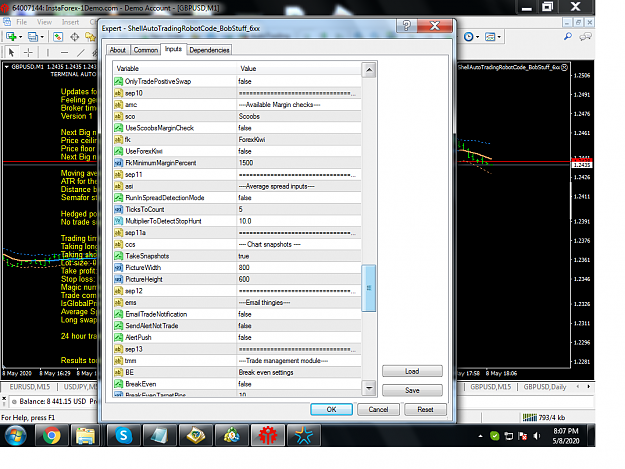Click the inputs list scroll-up arrow
This screenshot has height=469, width=625.
pos(369,70)
